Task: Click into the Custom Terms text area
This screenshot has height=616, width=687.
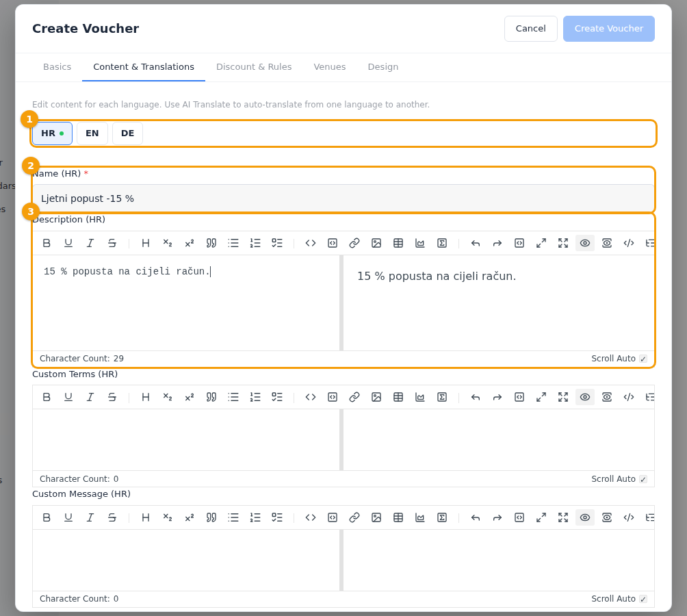Action: [x=186, y=440]
